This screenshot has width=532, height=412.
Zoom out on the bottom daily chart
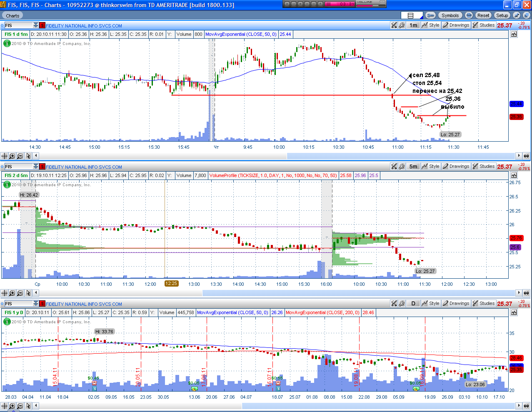coord(20,406)
